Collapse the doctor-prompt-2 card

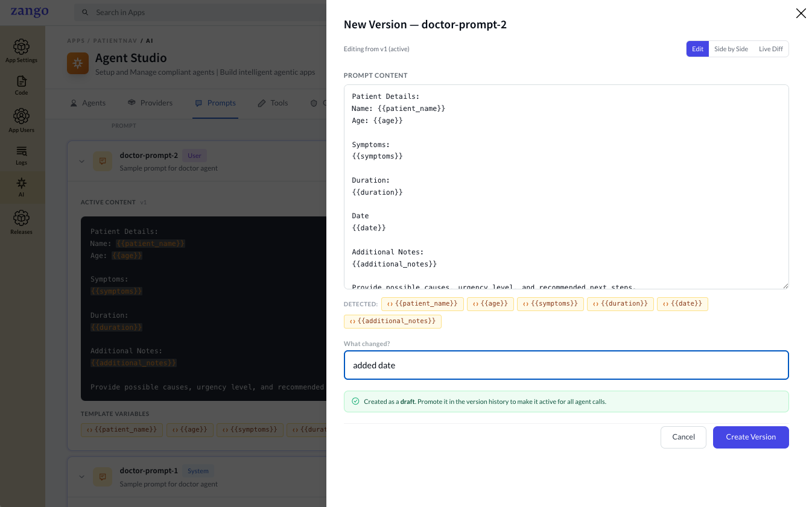[x=81, y=161]
